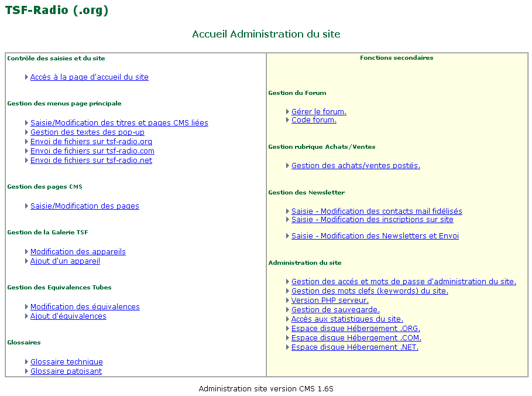Viewport: 532px width, 396px height.
Task: Click arrow bullet beside Gestion de sauvegarde
Action: (x=288, y=310)
